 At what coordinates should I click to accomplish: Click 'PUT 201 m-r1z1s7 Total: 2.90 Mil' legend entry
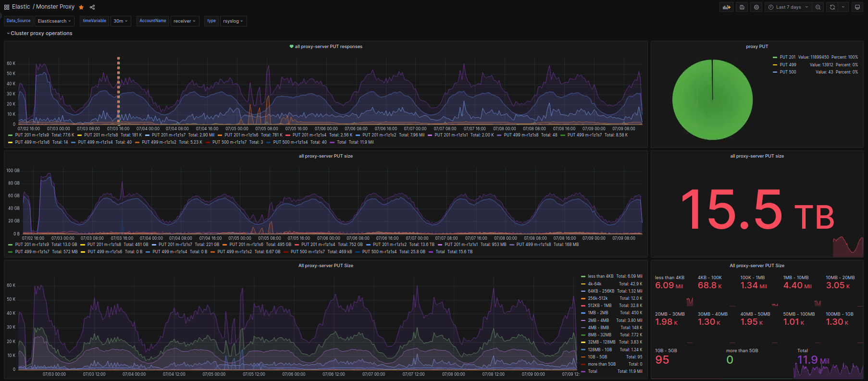[x=180, y=135]
